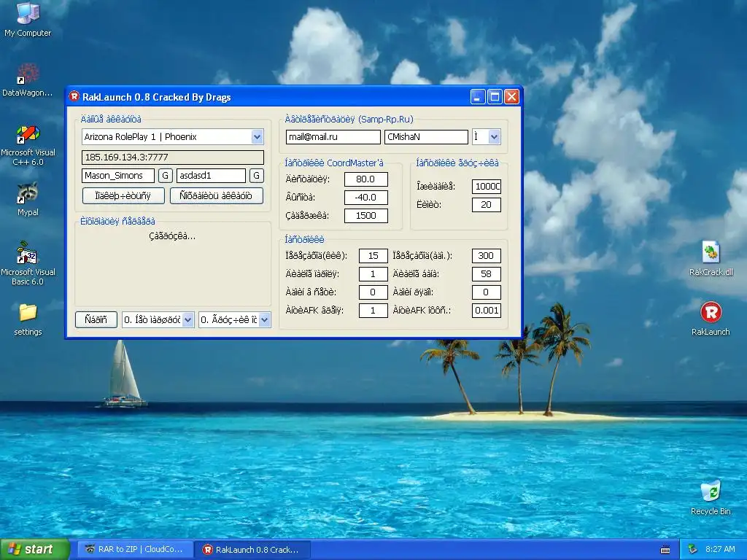The height and width of the screenshot is (560, 747).
Task: Click the RakLaunch 0.8 taskbar button
Action: pyautogui.click(x=252, y=549)
